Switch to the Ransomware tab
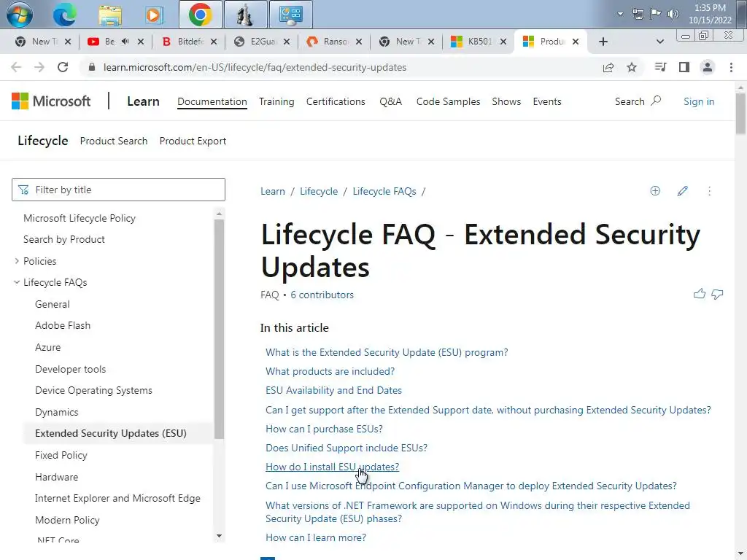This screenshot has height=560, width=747. click(x=333, y=42)
